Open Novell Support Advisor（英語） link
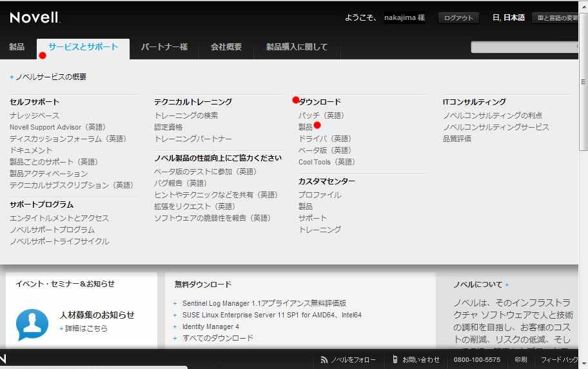 point(58,127)
